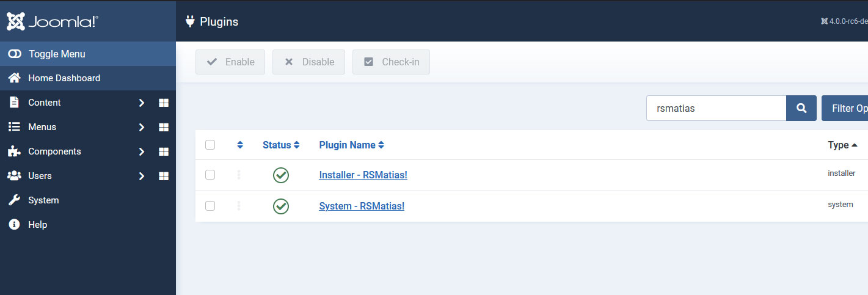Sort by Status column
Image resolution: width=868 pixels, height=295 pixels.
click(281, 145)
